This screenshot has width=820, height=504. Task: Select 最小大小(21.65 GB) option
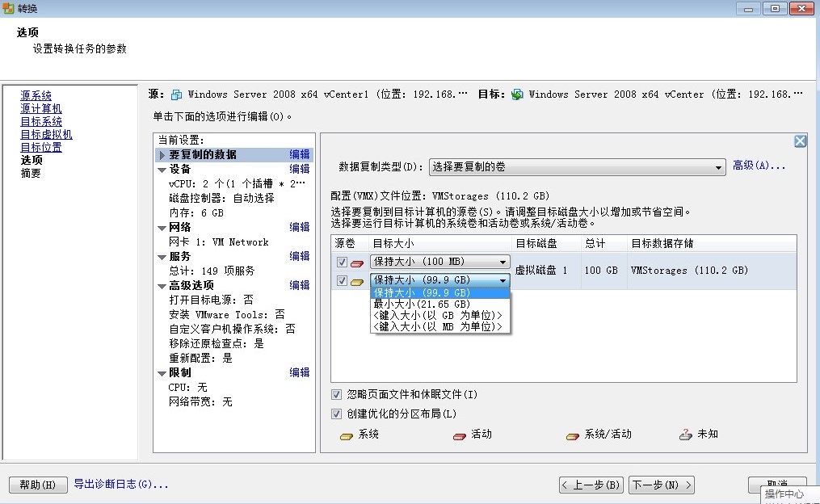click(439, 304)
